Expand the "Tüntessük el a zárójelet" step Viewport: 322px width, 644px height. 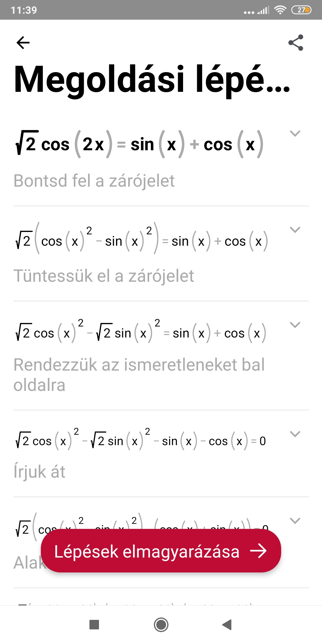point(295,230)
